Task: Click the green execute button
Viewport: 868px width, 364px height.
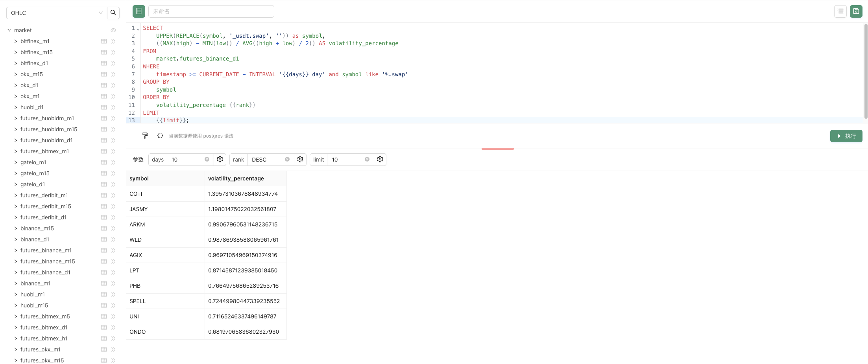Action: [x=846, y=136]
